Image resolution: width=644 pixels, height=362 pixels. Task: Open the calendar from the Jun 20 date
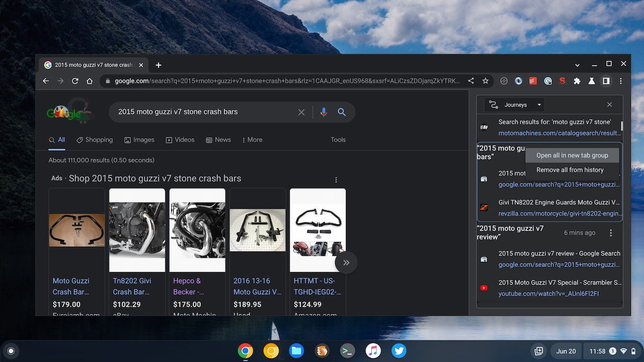coord(566,351)
